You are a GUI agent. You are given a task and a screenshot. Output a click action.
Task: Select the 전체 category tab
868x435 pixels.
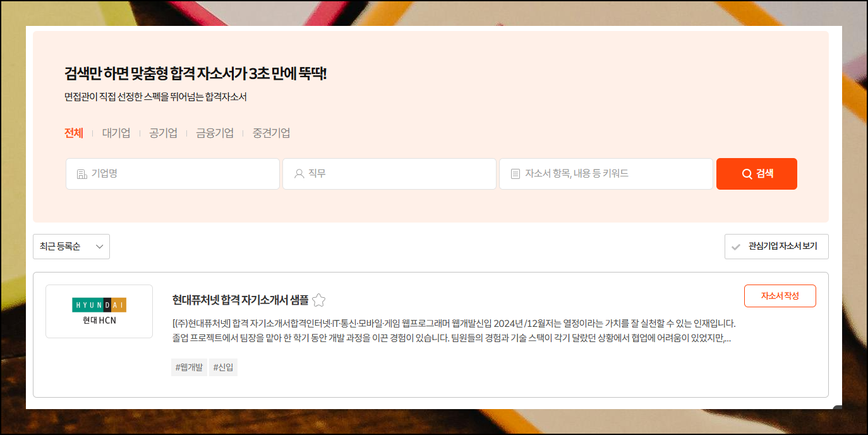[x=74, y=133]
